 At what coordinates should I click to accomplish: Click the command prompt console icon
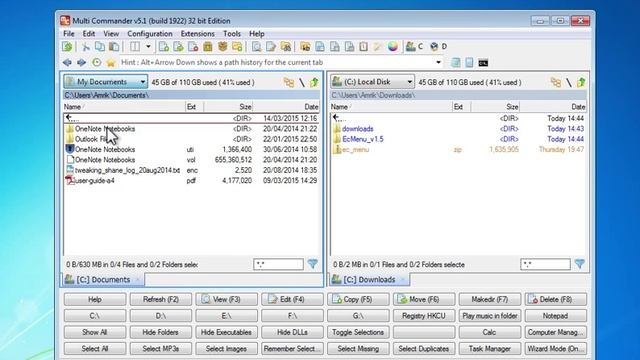[483, 63]
